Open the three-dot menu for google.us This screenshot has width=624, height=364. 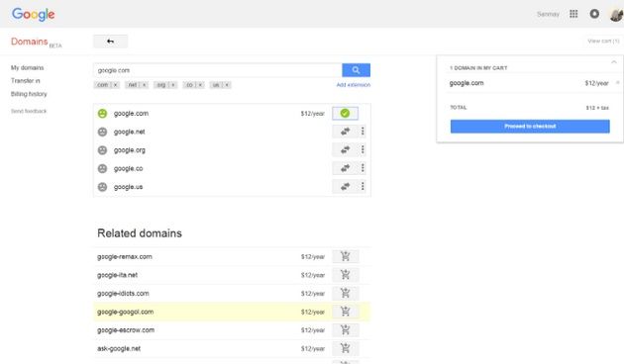363,186
